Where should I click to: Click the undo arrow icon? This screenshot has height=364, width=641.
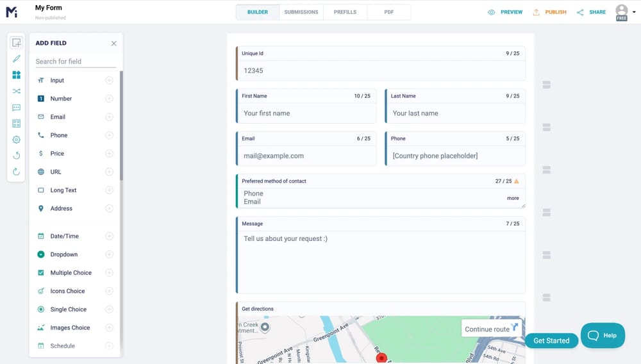(17, 156)
